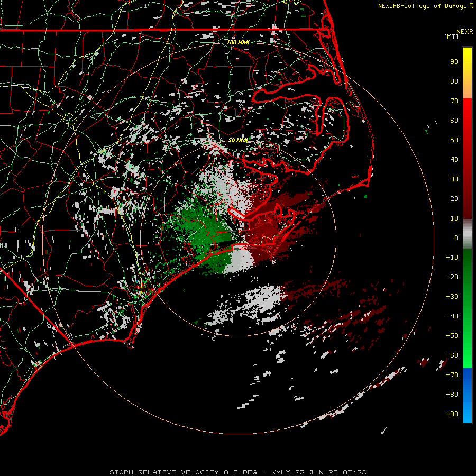Click the -60 value on velocity scale

tap(452, 355)
